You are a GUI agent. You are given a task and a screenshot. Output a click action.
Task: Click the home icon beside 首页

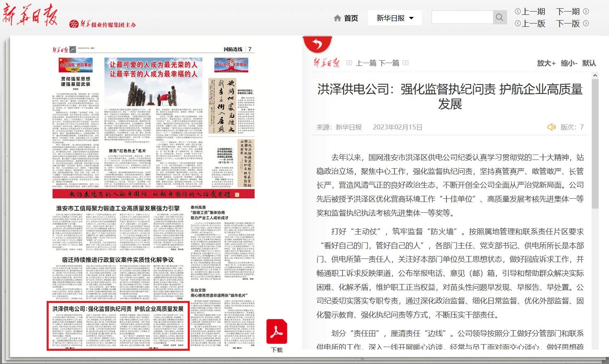coord(337,18)
